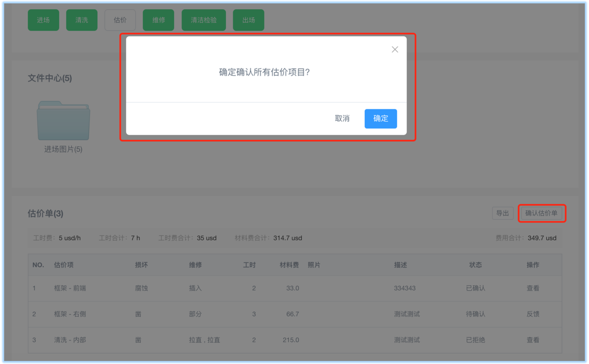Click the 文件中心(5) heading
The height and width of the screenshot is (364, 589).
[50, 78]
